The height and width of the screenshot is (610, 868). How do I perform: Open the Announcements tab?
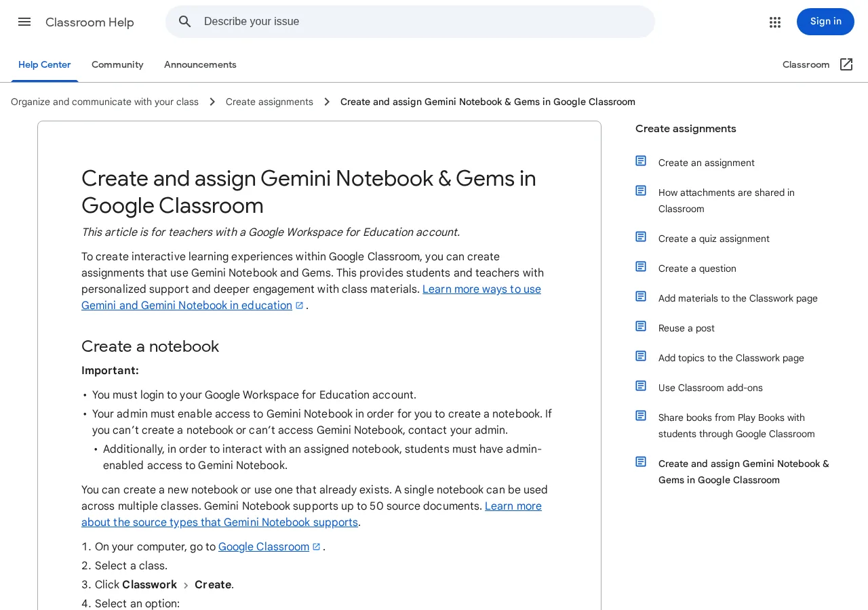[200, 64]
